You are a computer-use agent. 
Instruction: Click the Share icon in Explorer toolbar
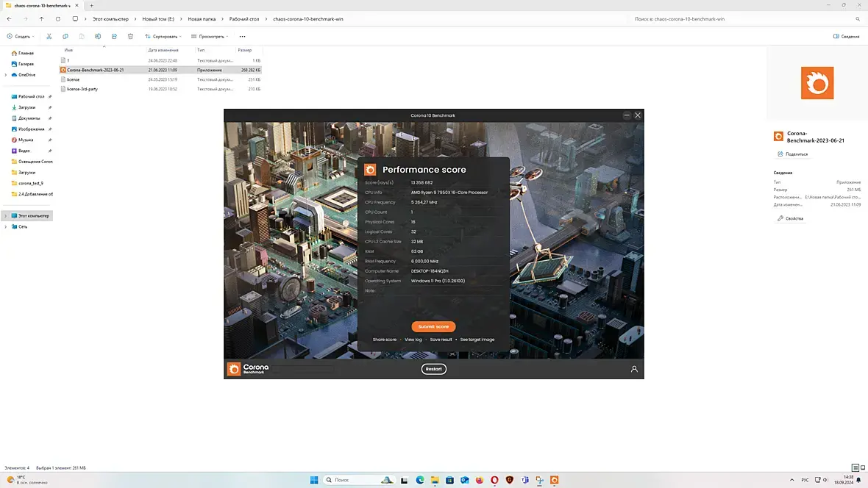[x=114, y=37]
